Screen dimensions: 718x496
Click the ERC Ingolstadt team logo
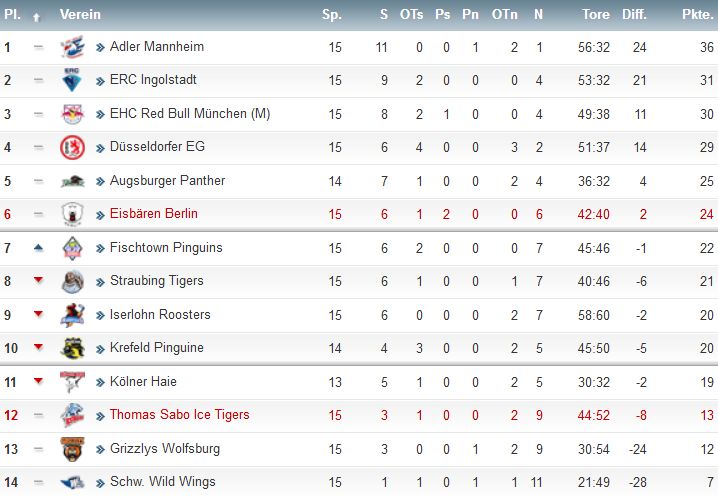coord(72,80)
